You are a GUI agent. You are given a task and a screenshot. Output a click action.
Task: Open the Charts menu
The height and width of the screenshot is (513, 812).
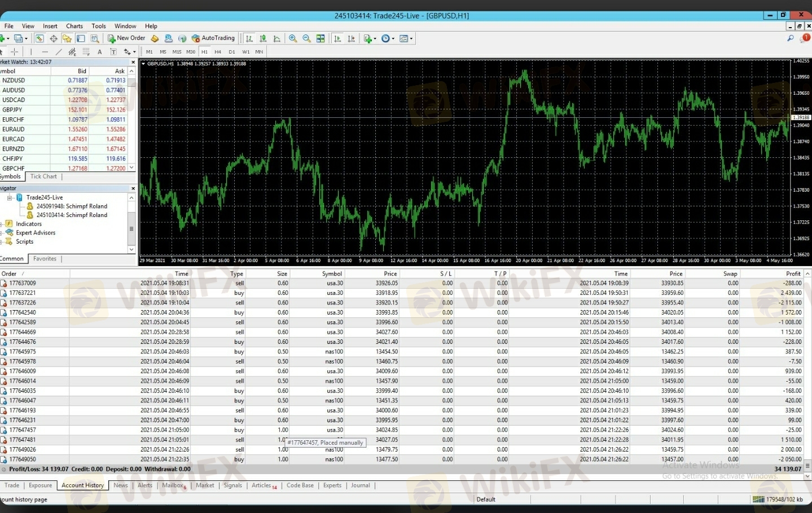pyautogui.click(x=74, y=26)
